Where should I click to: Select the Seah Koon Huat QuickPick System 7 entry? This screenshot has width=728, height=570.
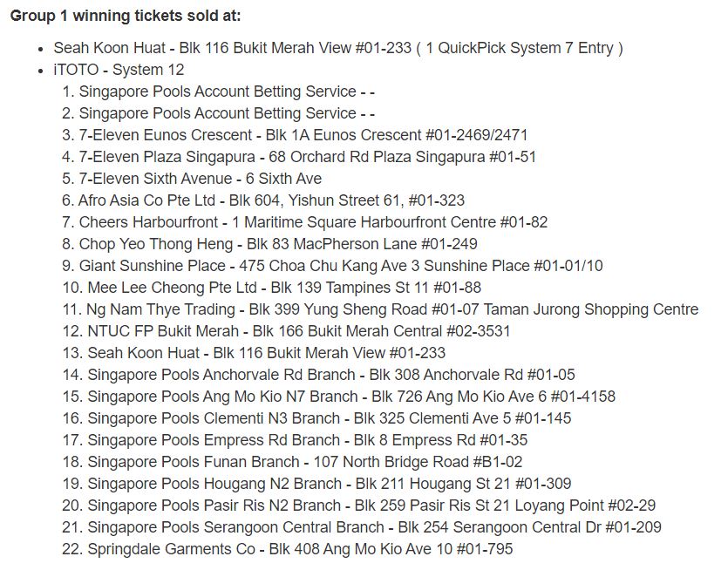338,49
